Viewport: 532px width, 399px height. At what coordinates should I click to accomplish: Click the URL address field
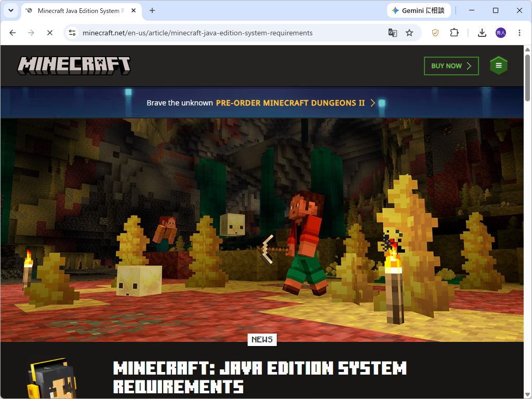coord(233,33)
